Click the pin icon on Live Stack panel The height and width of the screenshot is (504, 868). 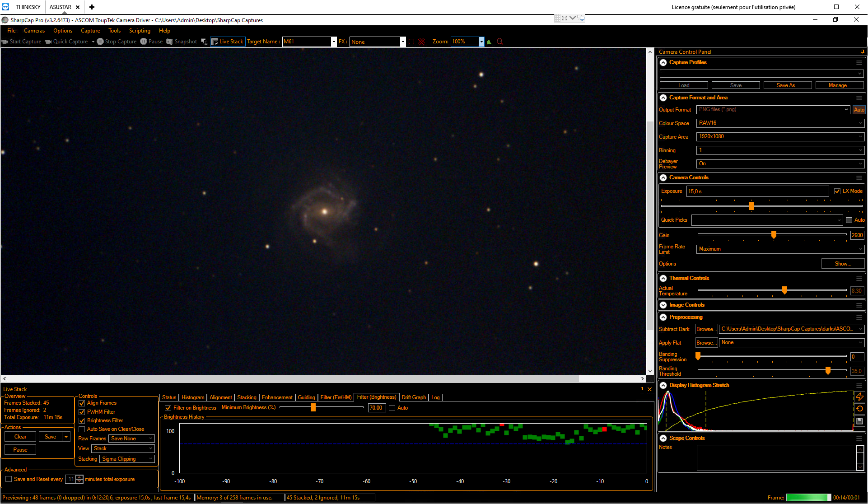tap(642, 389)
